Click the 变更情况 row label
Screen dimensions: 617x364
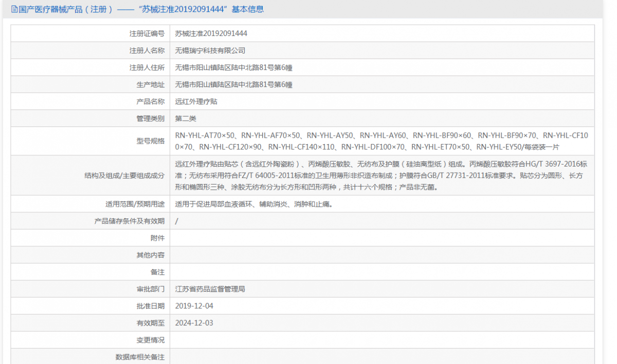point(150,340)
